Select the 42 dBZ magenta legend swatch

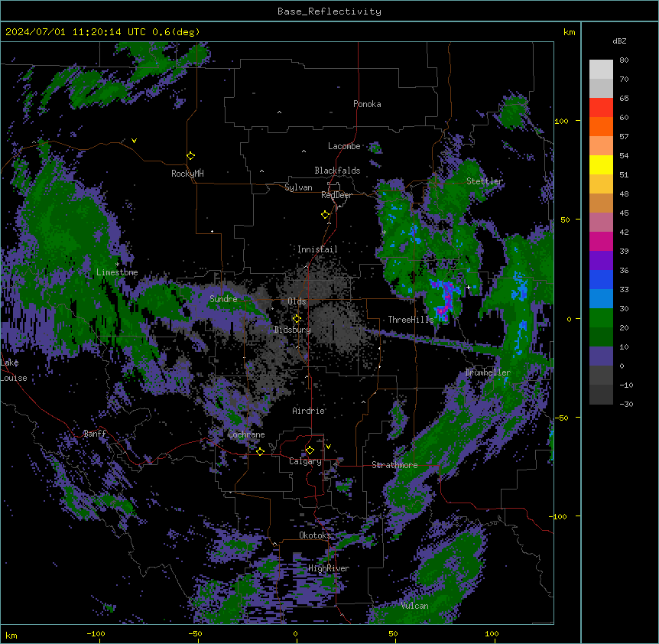tap(601, 241)
